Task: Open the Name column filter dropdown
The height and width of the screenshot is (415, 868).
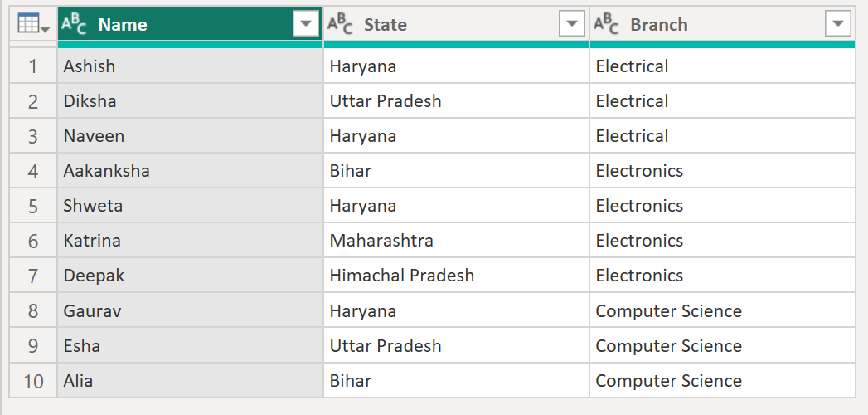Action: click(306, 25)
